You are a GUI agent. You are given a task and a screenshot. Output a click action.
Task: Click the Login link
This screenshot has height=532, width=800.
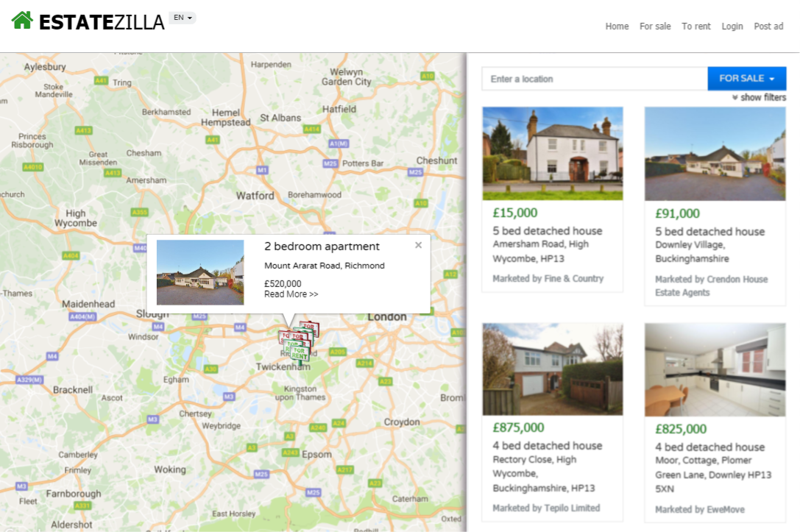[x=732, y=26]
